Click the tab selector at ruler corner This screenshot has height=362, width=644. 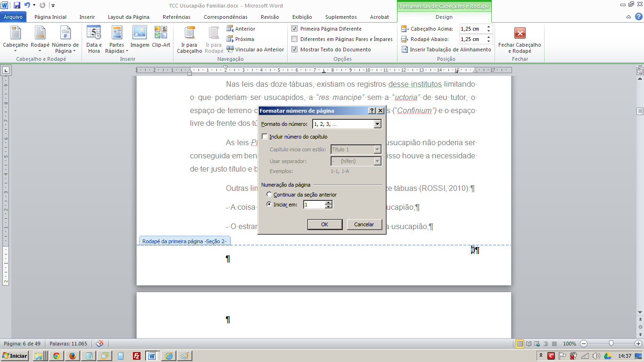point(6,71)
